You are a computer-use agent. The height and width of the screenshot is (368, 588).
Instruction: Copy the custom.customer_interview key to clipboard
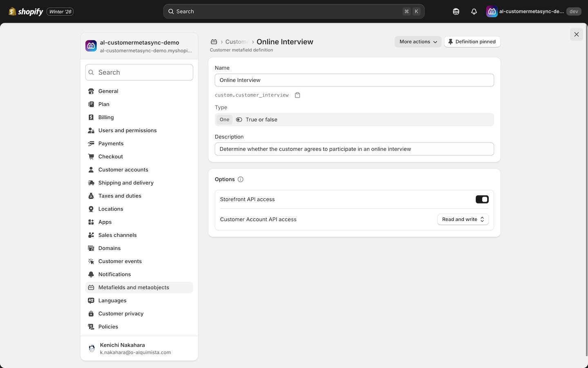[297, 95]
